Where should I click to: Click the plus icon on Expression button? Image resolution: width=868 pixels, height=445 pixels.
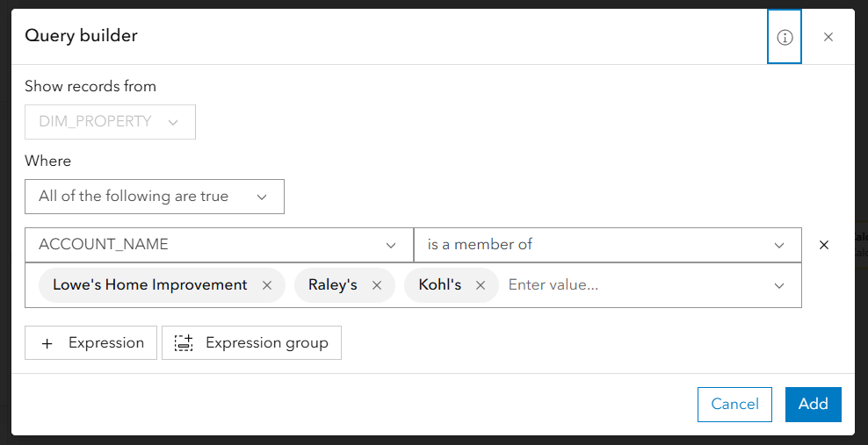coord(47,343)
